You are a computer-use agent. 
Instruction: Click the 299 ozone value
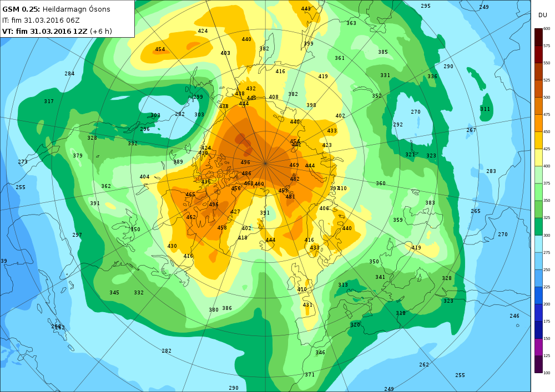click(x=198, y=96)
